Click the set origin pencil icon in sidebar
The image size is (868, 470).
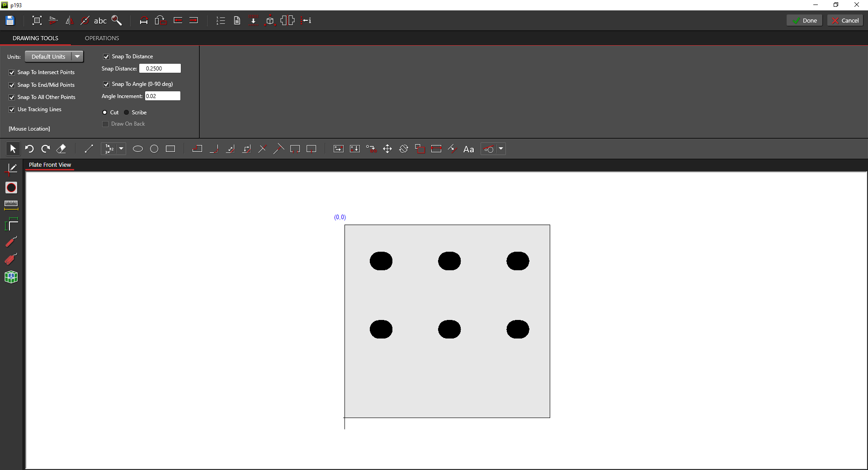point(11,169)
